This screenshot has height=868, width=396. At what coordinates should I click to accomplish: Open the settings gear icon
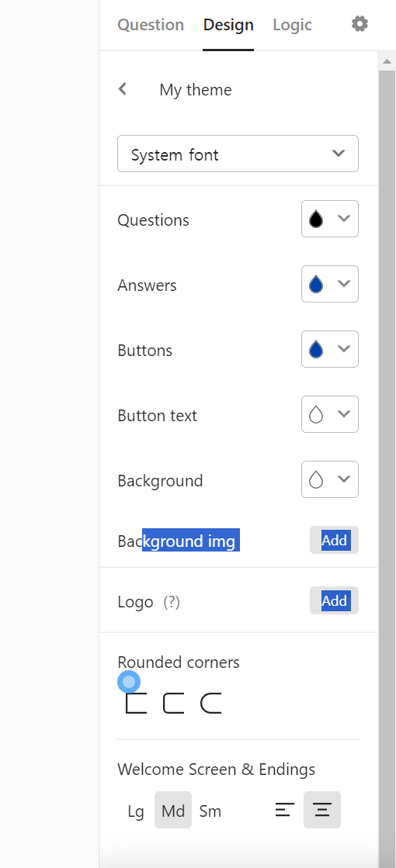360,24
